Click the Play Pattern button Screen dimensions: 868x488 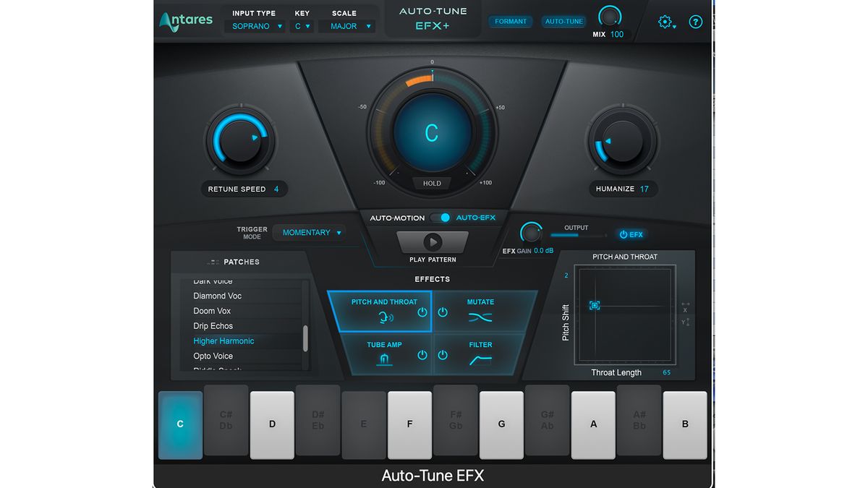pyautogui.click(x=432, y=241)
